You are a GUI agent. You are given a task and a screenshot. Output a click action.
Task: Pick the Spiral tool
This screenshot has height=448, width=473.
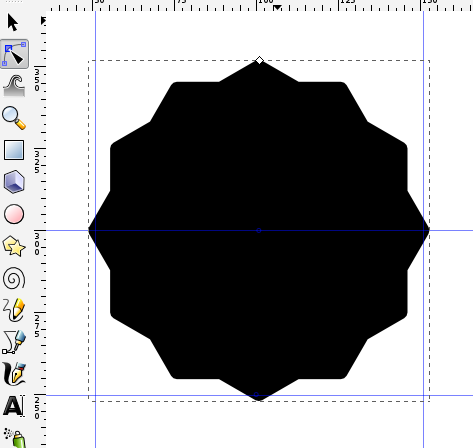pos(14,278)
